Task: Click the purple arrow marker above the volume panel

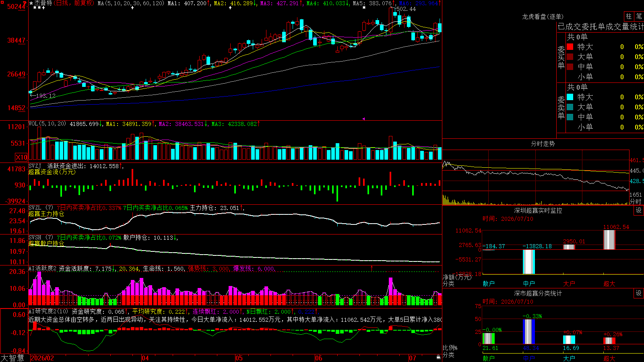Action: pyautogui.click(x=363, y=119)
